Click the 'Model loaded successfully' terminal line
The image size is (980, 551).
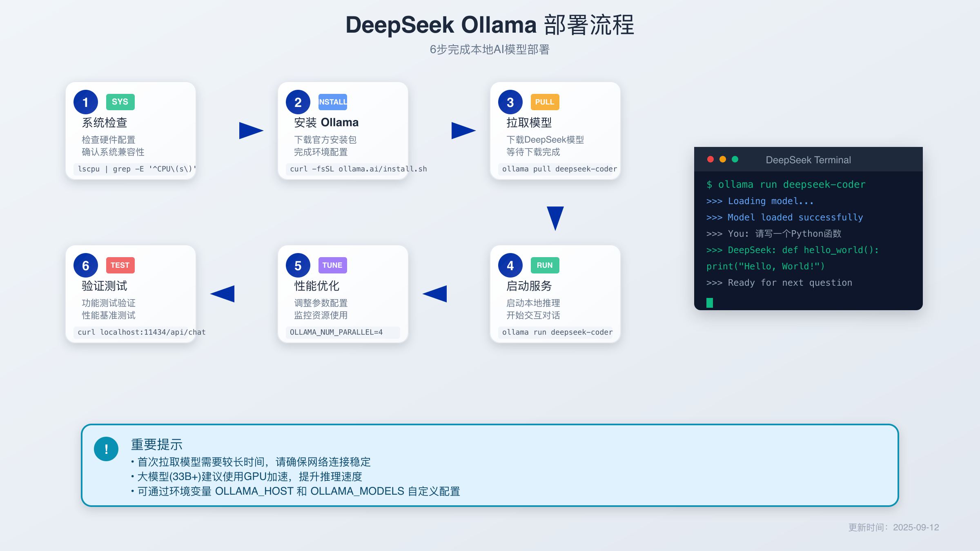pyautogui.click(x=784, y=217)
